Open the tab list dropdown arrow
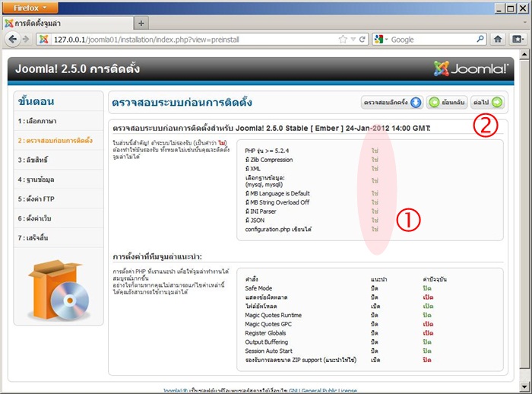 525,22
